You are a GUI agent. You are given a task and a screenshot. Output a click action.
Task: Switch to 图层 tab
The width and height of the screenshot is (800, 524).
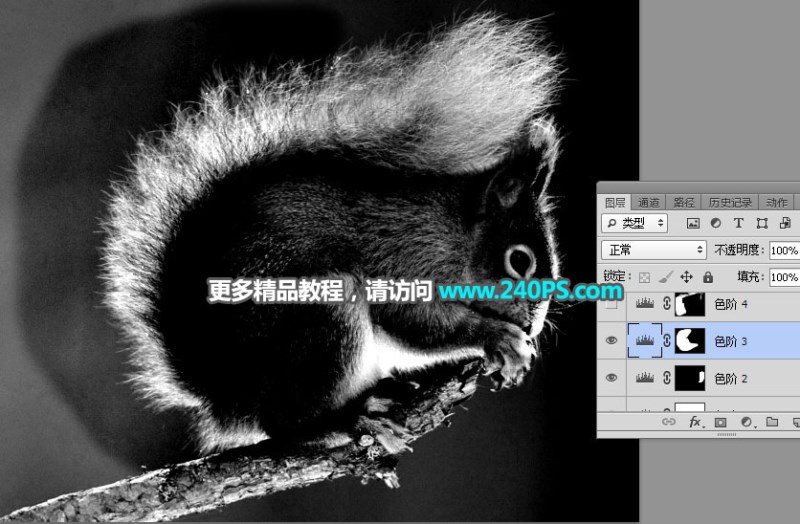pyautogui.click(x=615, y=203)
